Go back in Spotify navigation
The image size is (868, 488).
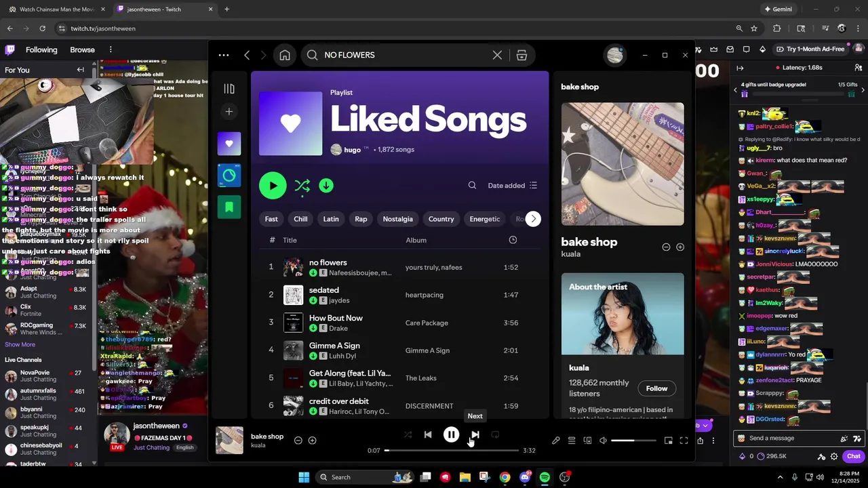tap(247, 55)
